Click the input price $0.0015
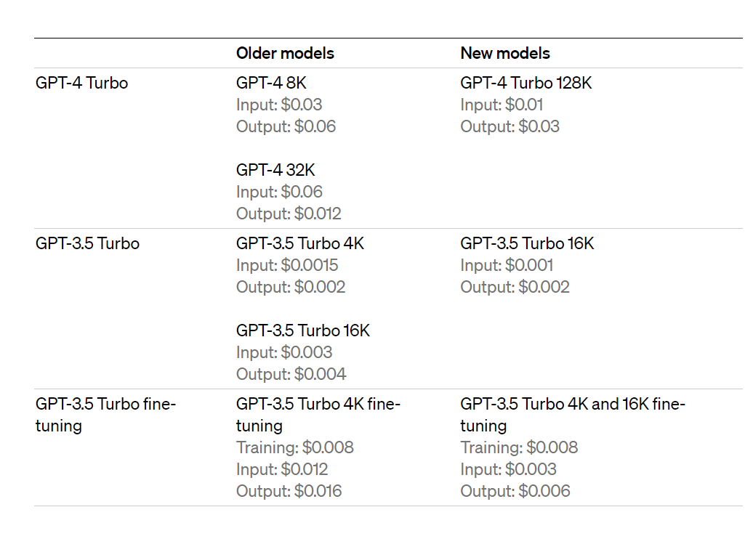Viewport: 753px width, 560px height. point(287,265)
